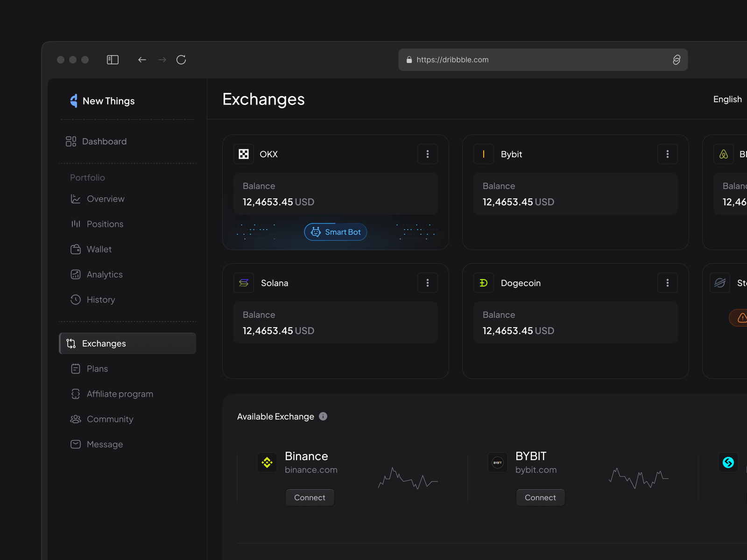The image size is (747, 560).
Task: Open the Overview portfolio page
Action: 98,199
